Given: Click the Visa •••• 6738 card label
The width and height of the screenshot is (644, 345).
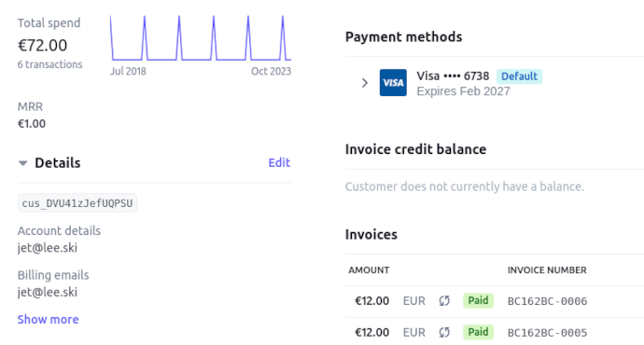Looking at the screenshot, I should 453,76.
